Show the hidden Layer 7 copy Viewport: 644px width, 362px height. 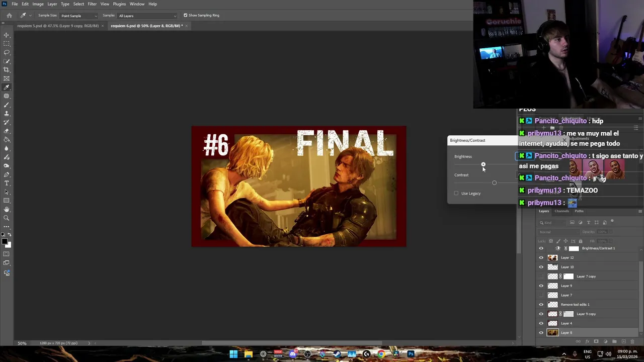coord(541,276)
